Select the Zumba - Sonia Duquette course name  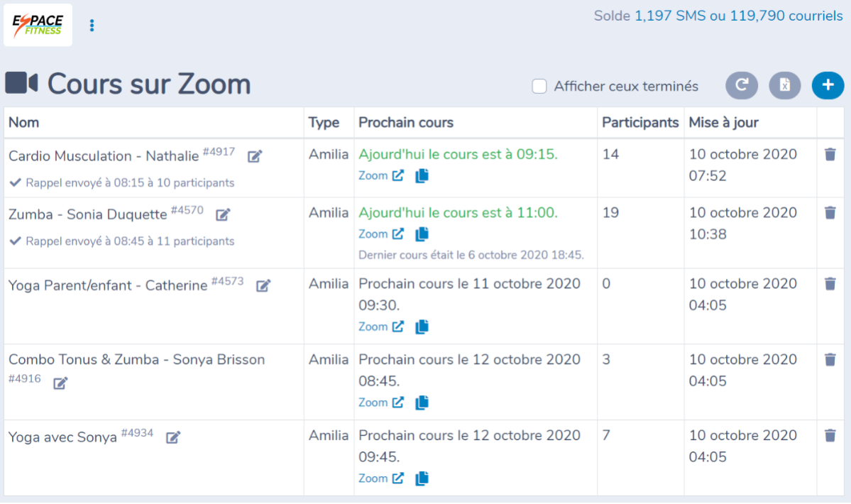pyautogui.click(x=87, y=214)
